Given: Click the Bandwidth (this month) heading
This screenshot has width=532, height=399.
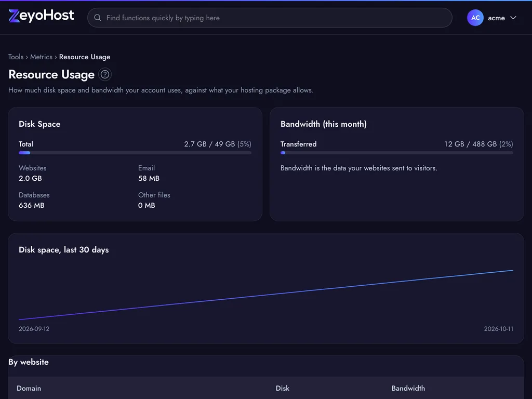Looking at the screenshot, I should click(x=323, y=124).
